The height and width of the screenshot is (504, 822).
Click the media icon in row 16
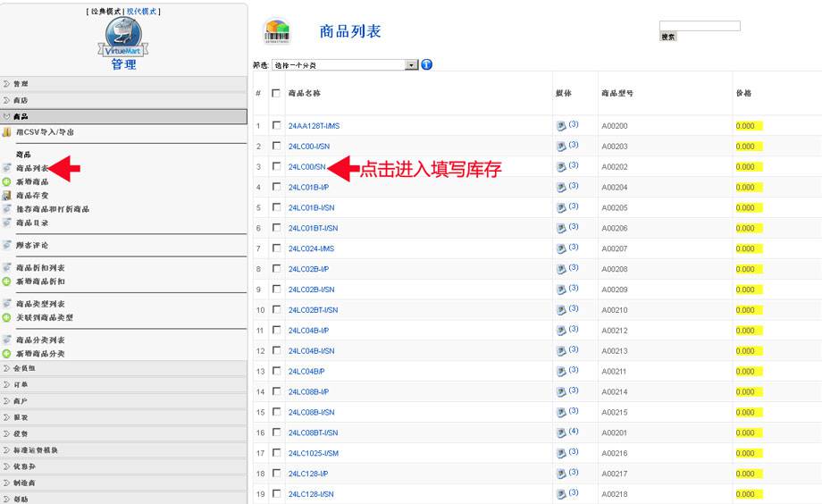tap(561, 433)
